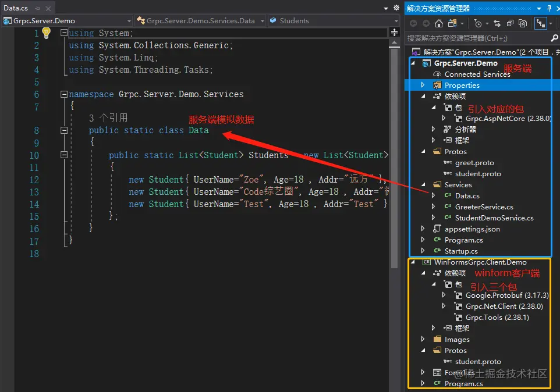Open dropdown arrow beside folder view icon
This screenshot has height=392, width=560.
tap(462, 23)
